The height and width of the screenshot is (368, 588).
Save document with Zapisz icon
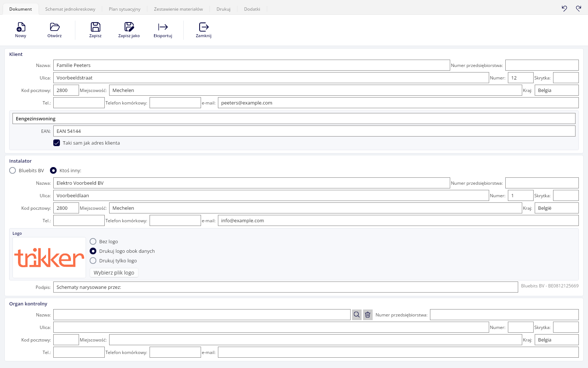95,30
